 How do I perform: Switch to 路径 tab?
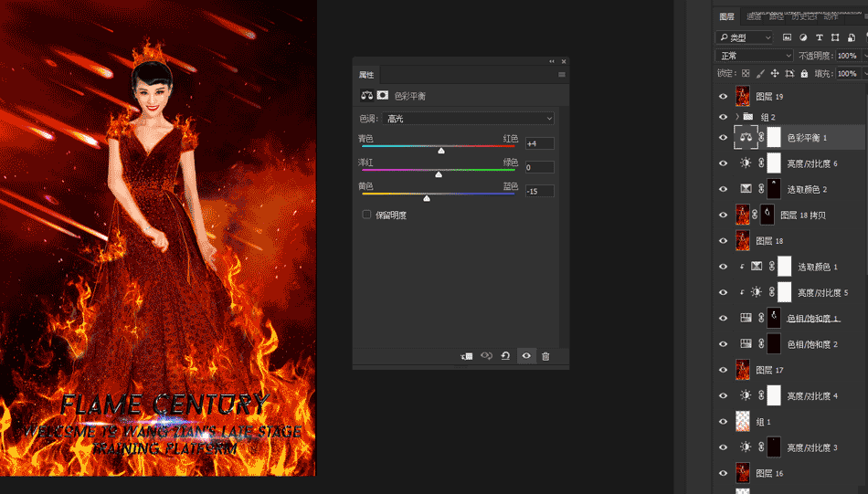[x=777, y=16]
